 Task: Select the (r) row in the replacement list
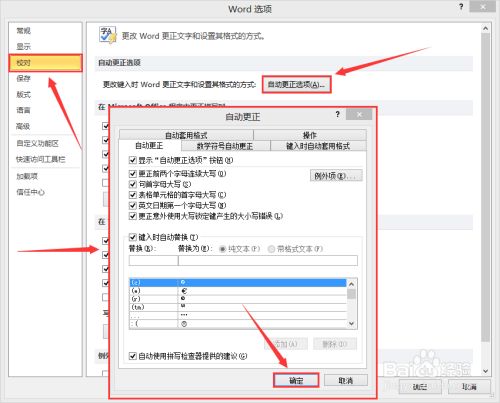[238, 299]
